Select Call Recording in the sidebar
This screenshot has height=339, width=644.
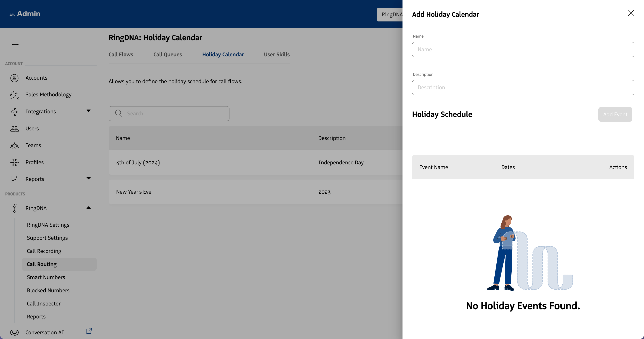tap(44, 251)
